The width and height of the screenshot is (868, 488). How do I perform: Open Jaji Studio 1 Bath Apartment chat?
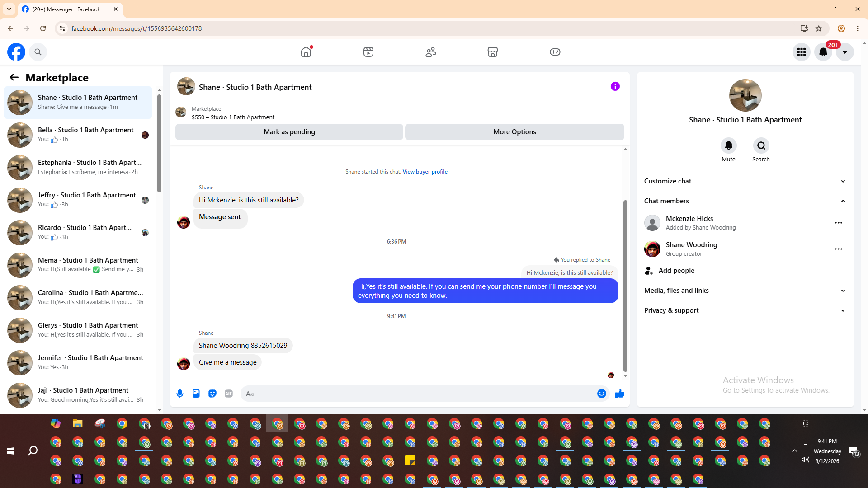[x=78, y=395]
